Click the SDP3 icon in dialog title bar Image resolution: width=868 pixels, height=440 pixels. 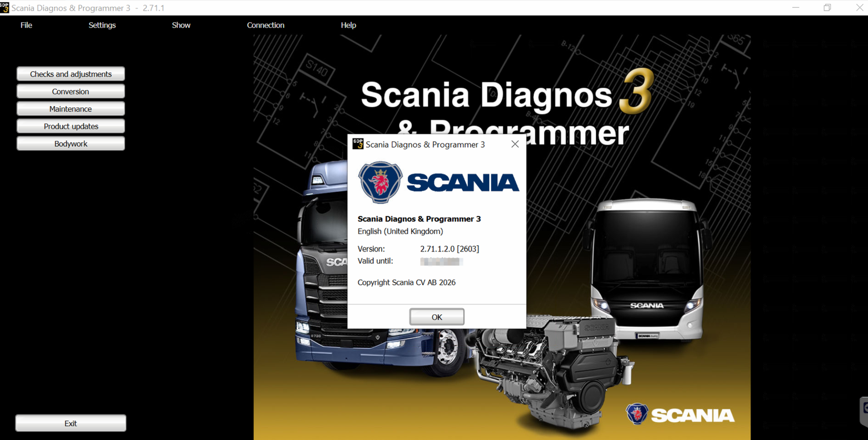(x=358, y=144)
